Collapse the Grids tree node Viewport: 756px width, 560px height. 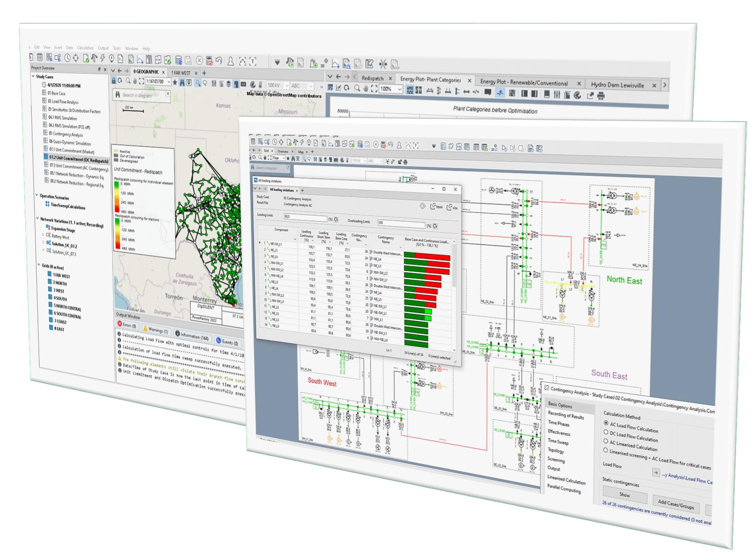(x=39, y=265)
